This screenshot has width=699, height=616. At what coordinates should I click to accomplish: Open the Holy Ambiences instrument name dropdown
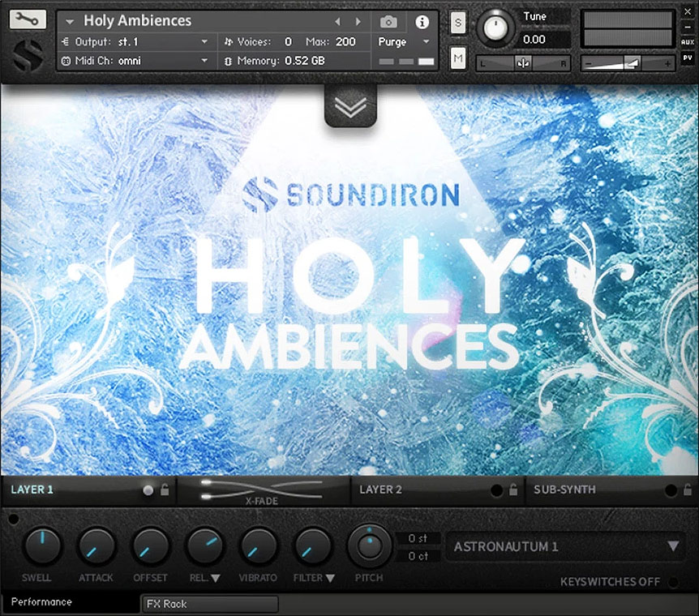[x=70, y=21]
